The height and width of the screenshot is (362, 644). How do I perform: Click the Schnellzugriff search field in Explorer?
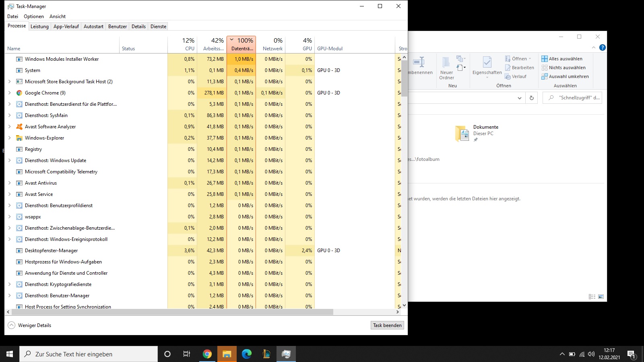pos(572,98)
